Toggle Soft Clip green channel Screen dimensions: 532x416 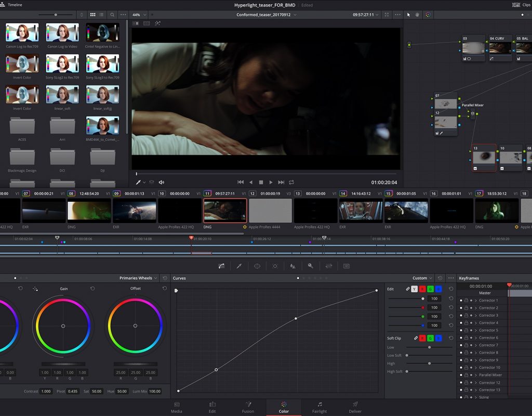coord(431,338)
